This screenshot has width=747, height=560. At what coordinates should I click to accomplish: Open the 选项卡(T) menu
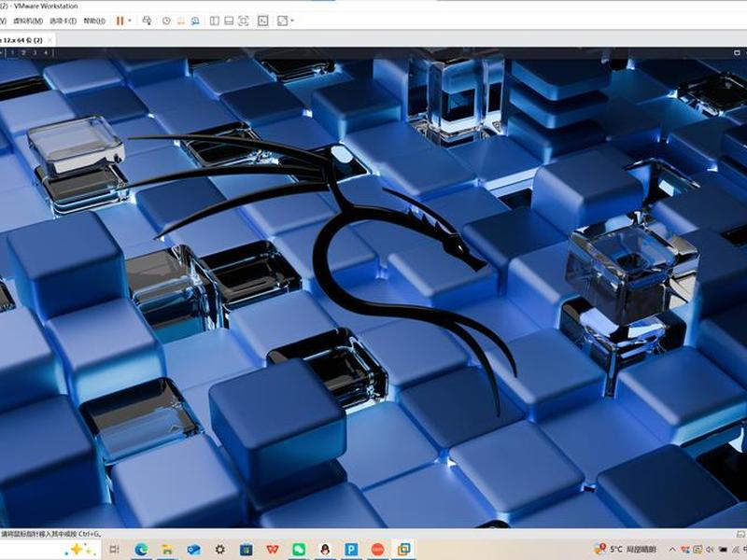[63, 21]
